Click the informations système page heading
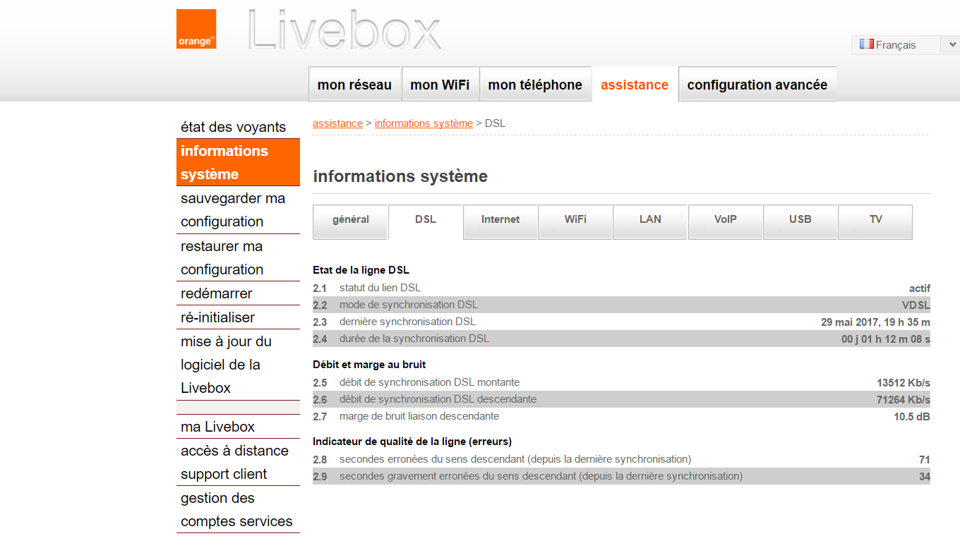This screenshot has height=560, width=960. pyautogui.click(x=400, y=176)
